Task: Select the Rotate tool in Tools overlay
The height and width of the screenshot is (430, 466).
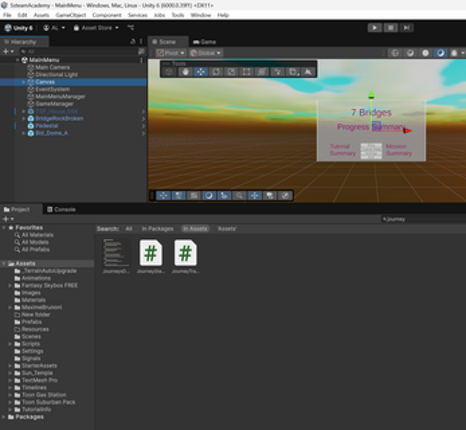Action: pyautogui.click(x=216, y=72)
